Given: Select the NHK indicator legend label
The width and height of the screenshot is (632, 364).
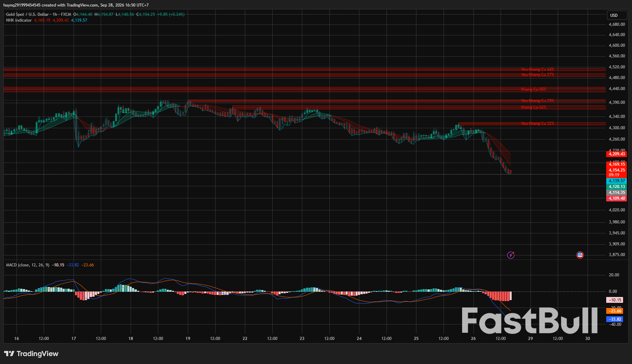Looking at the screenshot, I should [x=19, y=20].
